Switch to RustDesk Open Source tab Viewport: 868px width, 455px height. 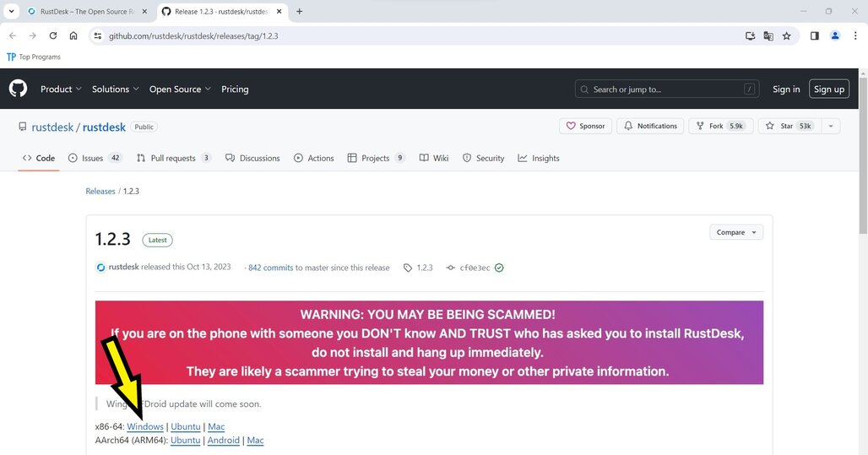click(x=87, y=11)
